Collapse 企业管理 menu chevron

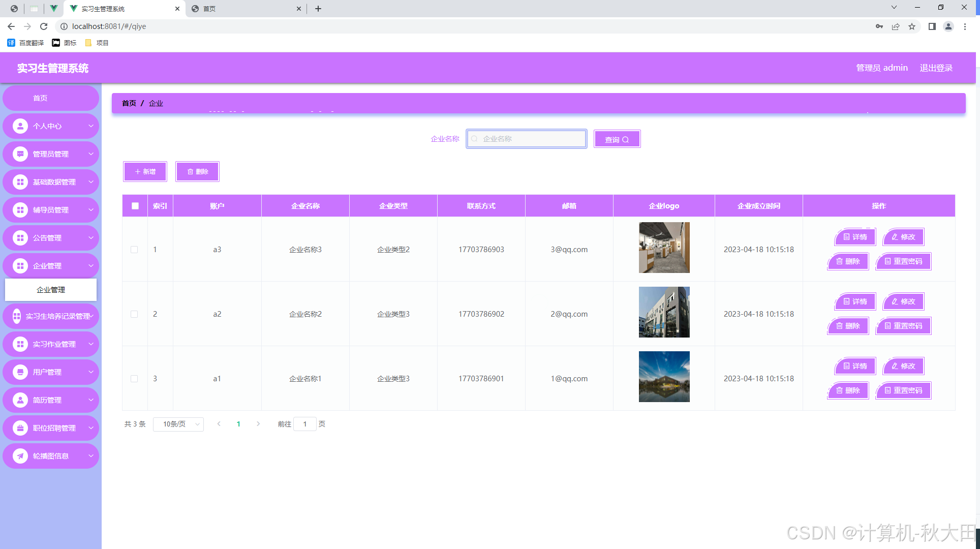coord(91,266)
